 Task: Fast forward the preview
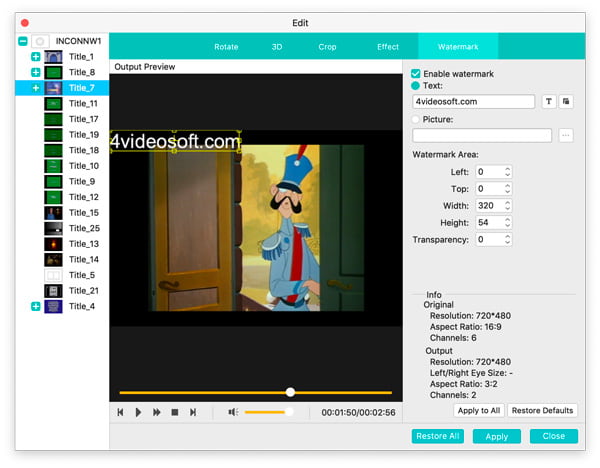pos(157,412)
